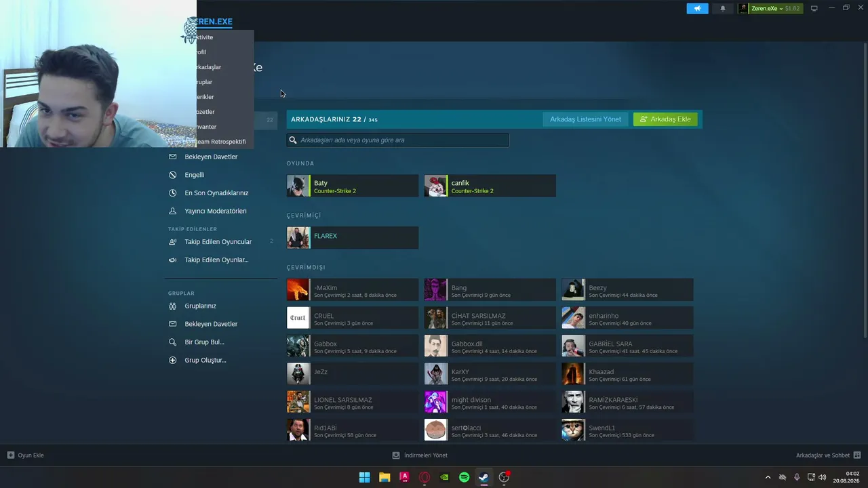The width and height of the screenshot is (868, 488).
Task: Open the notifications bell
Action: click(723, 9)
